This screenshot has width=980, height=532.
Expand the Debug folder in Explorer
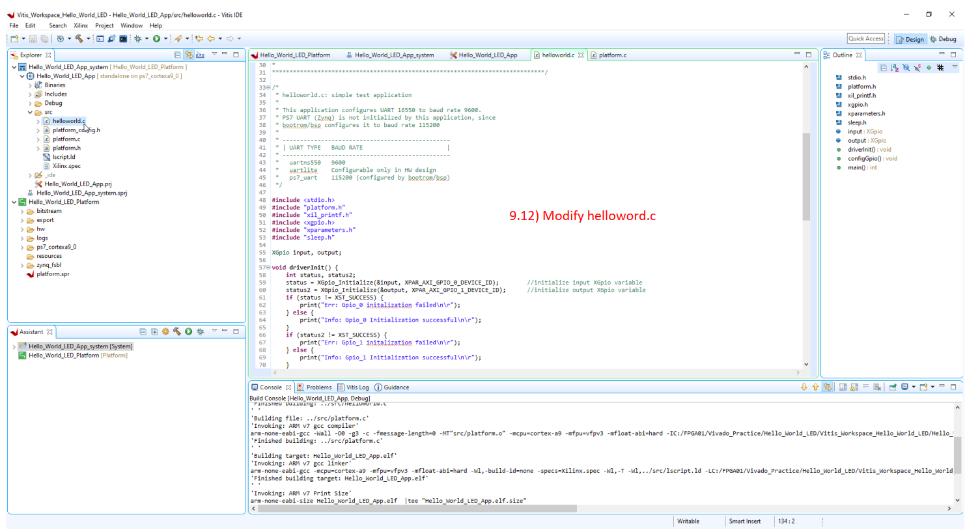(x=30, y=103)
